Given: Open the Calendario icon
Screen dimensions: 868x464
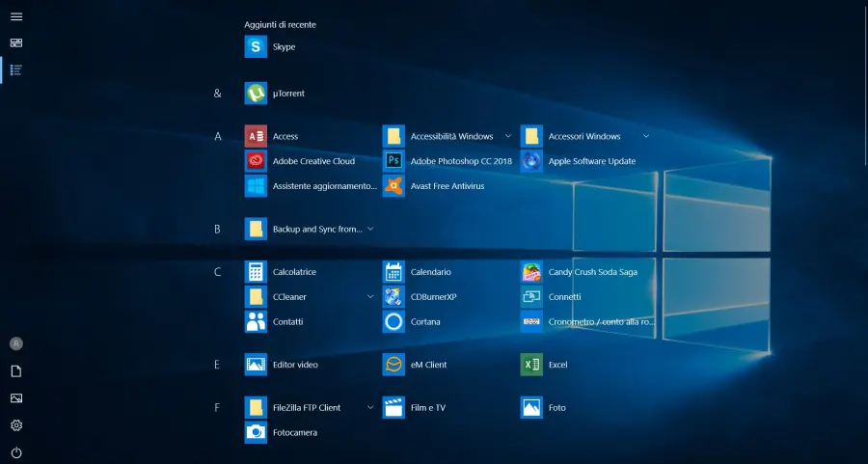Looking at the screenshot, I should click(393, 272).
